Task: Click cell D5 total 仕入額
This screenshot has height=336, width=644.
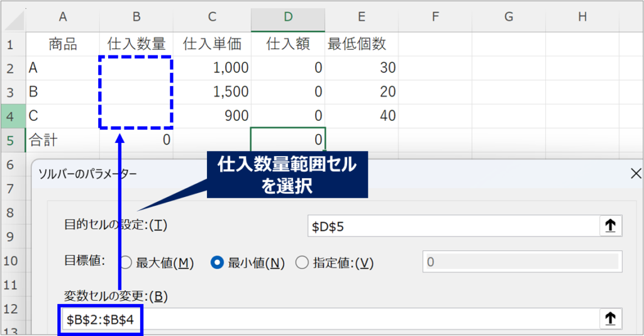Action: click(x=288, y=140)
